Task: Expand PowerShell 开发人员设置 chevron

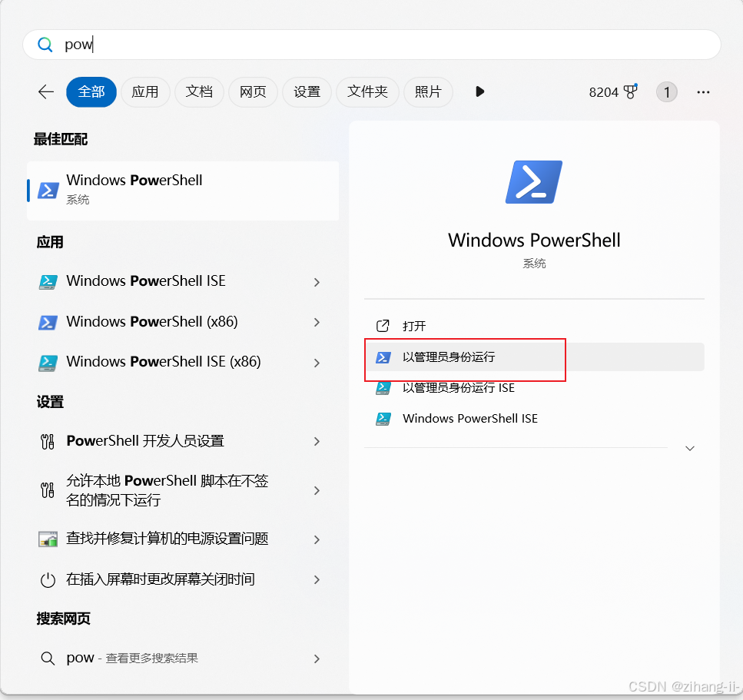Action: click(x=317, y=441)
